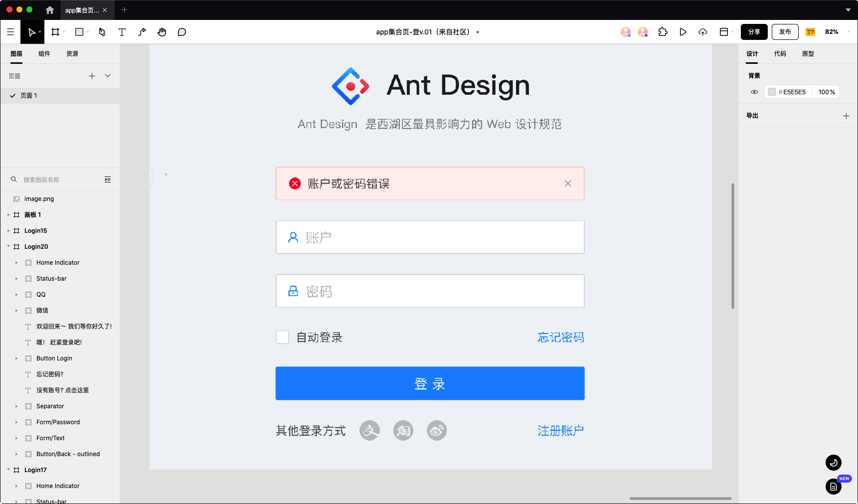
Task: Add a new page with plus icon
Action: [x=92, y=76]
